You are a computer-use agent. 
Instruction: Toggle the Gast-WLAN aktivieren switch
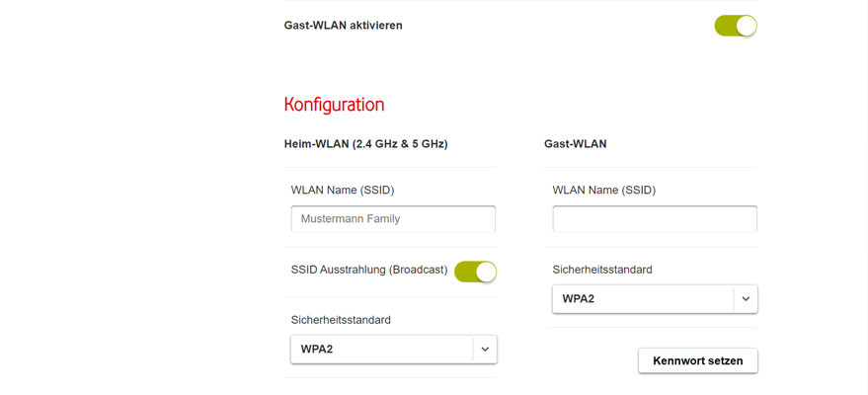(x=735, y=26)
